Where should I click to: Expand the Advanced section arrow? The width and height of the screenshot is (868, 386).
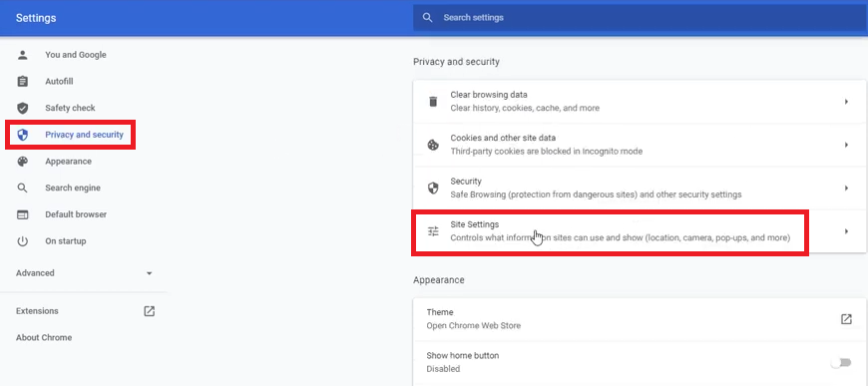(x=149, y=273)
